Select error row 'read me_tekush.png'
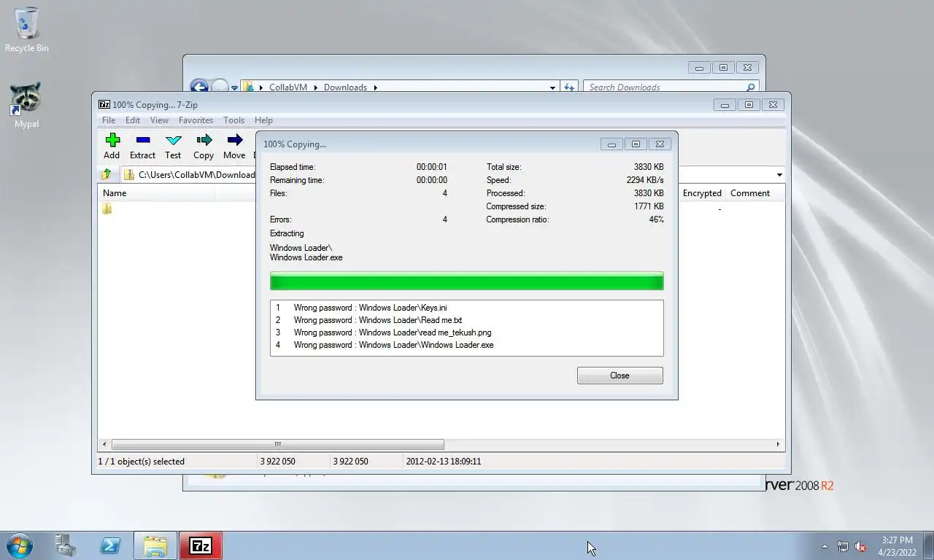934x560 pixels. (x=466, y=332)
